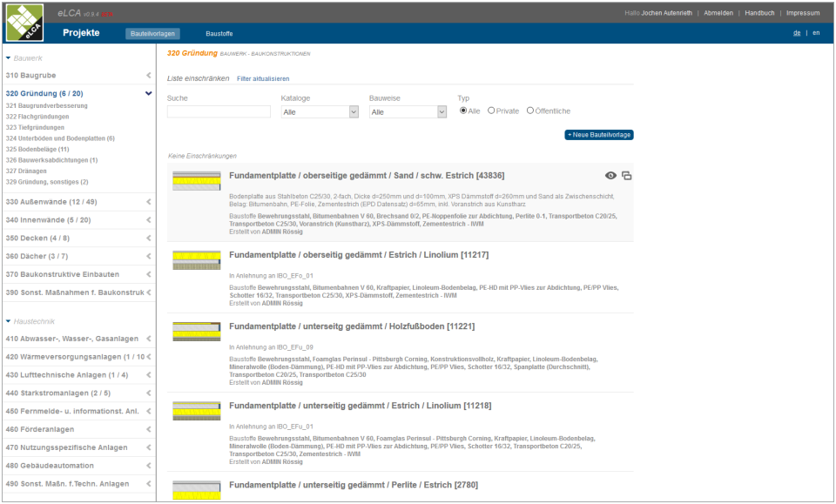
Task: Click the chevron beside 330 Außenwände
Action: [150, 201]
